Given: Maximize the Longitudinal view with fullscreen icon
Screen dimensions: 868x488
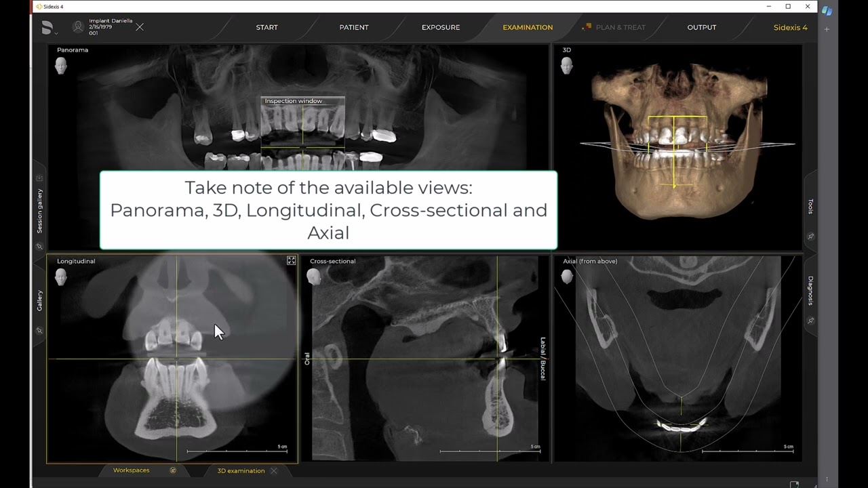Looking at the screenshot, I should (x=291, y=261).
